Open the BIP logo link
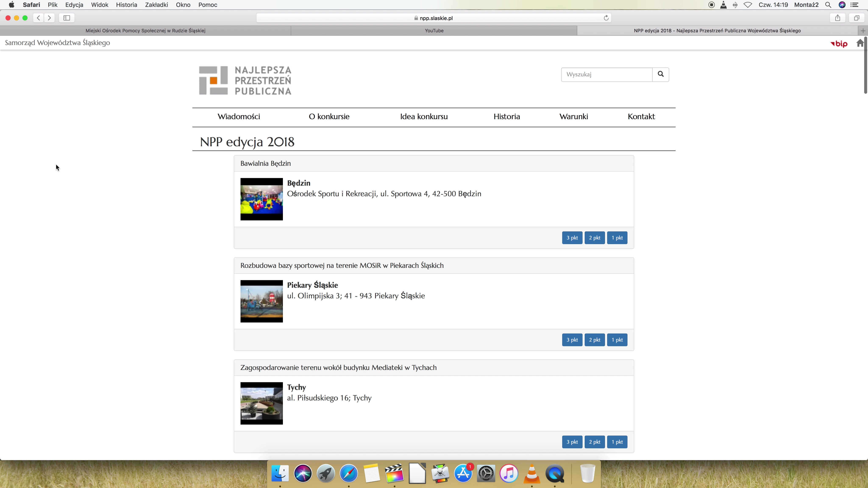868x488 pixels. point(839,43)
